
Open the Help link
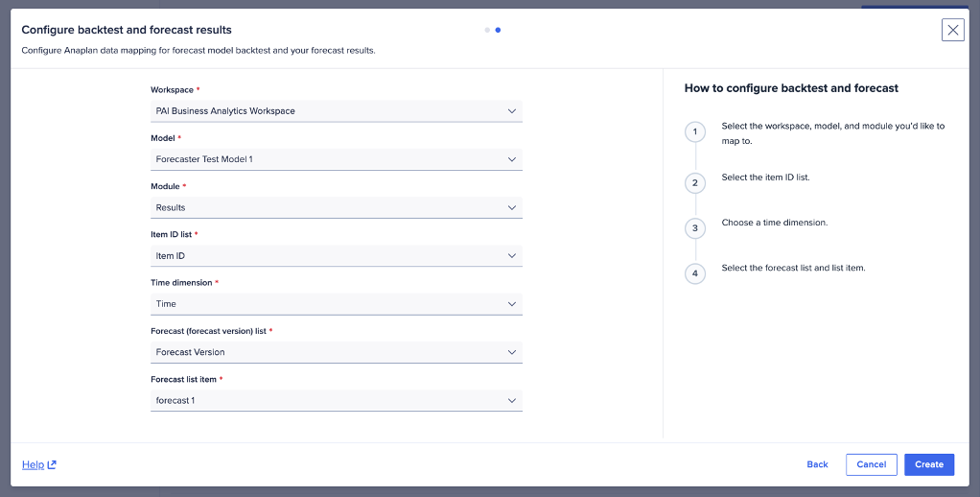[x=33, y=465]
